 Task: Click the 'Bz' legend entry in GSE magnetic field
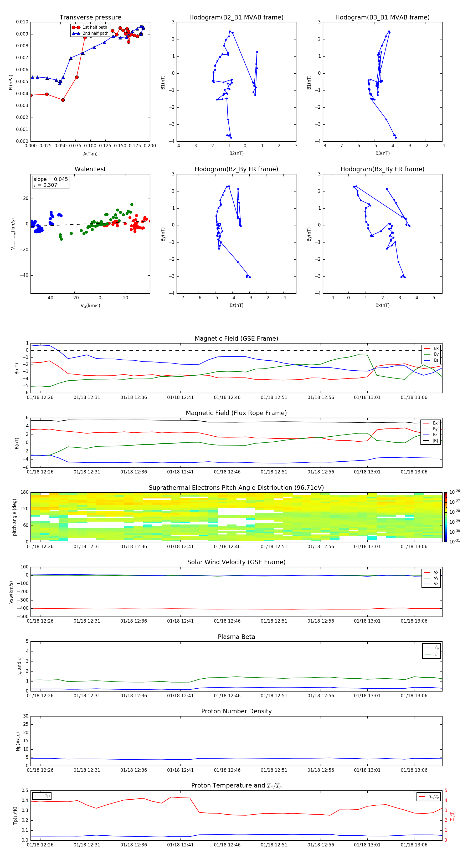431,361
